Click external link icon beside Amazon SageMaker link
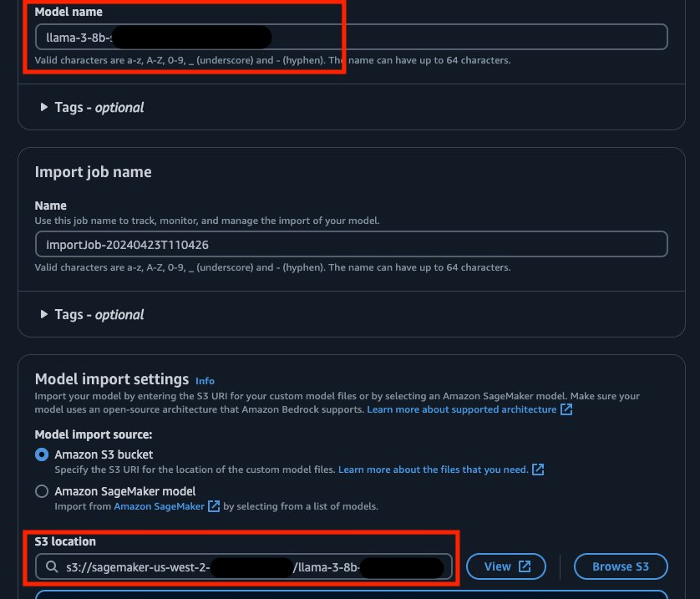The image size is (700, 599). coord(214,506)
